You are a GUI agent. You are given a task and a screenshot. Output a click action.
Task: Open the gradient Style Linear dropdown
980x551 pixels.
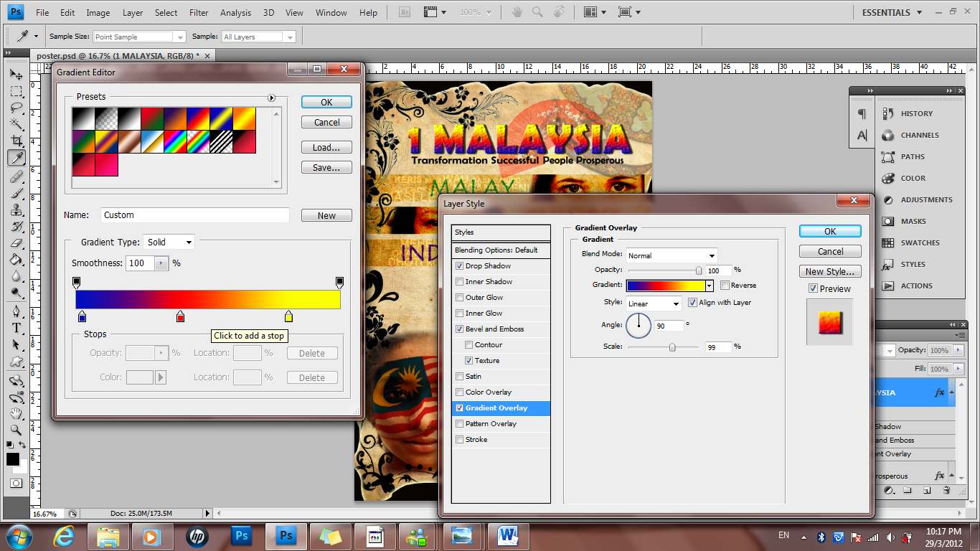tap(654, 303)
